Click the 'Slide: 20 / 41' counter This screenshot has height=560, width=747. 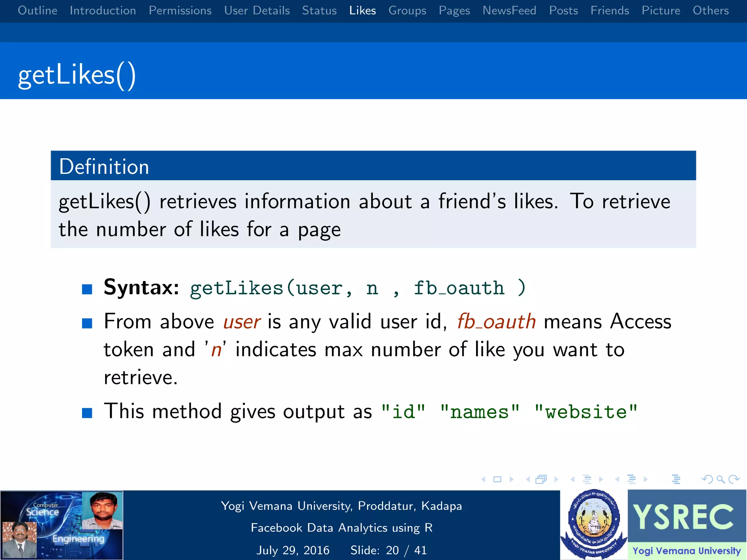point(388,550)
